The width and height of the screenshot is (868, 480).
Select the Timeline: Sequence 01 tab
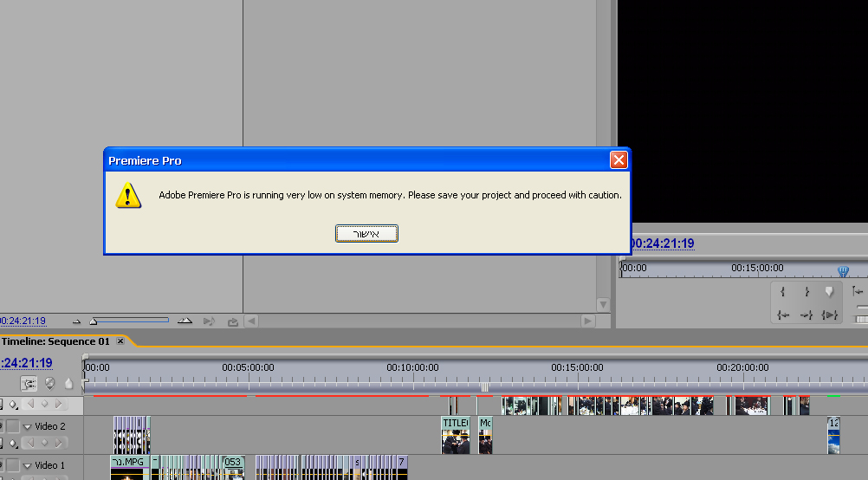(x=55, y=341)
